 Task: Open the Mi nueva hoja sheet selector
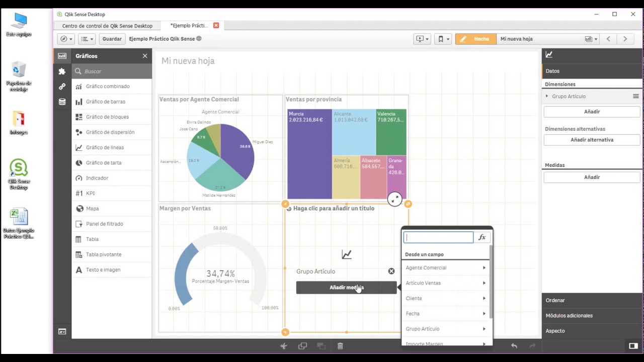click(x=548, y=39)
